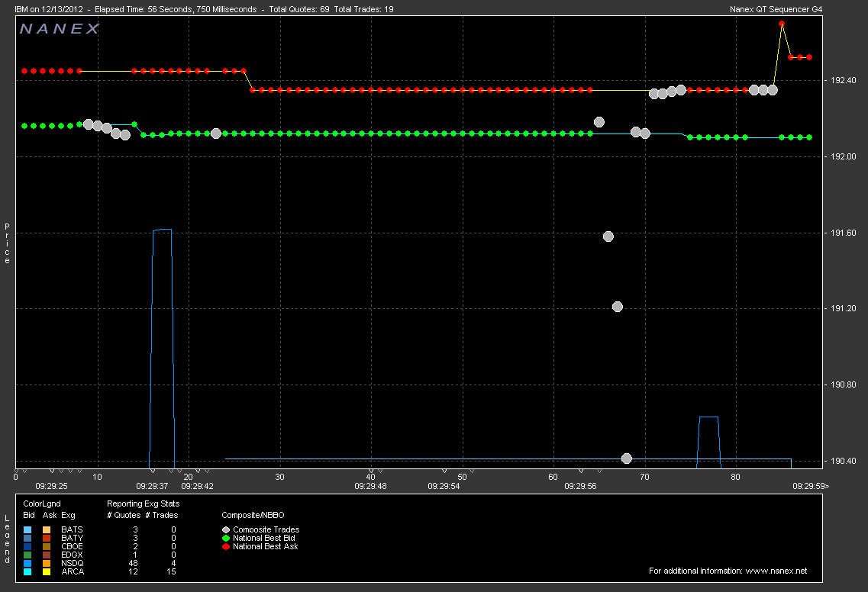
Task: Click the 192.40 price axis label
Action: [x=843, y=81]
